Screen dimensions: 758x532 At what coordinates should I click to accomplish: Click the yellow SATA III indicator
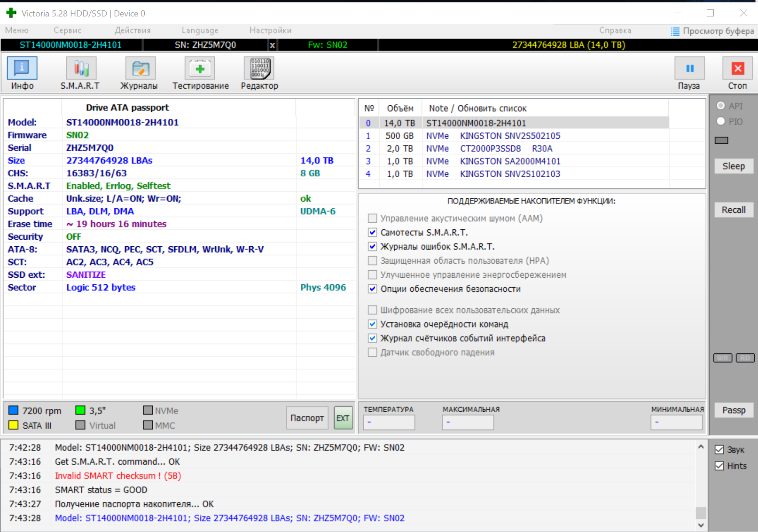(14, 425)
